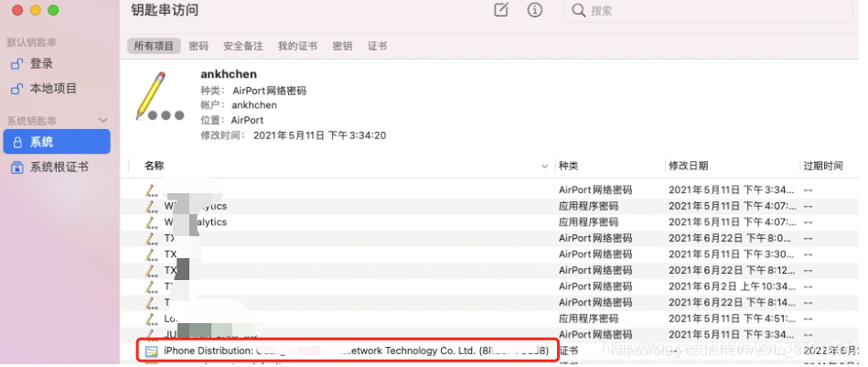Sort by the 修改日期 column header
Viewport: 868px width, 367px height.
tap(689, 166)
